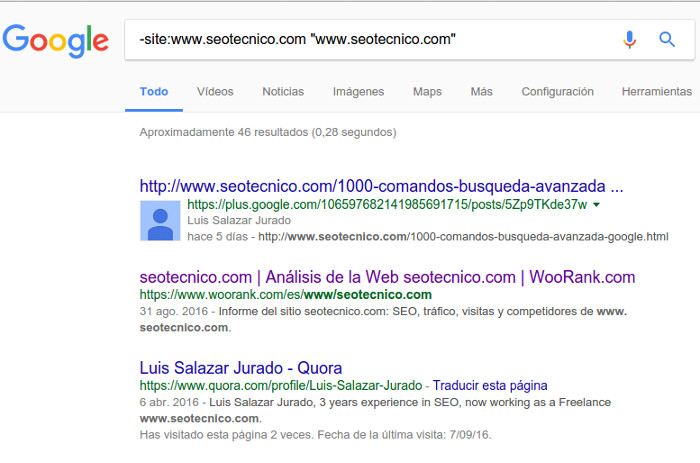
Task: Open the Imágenes tab
Action: pyautogui.click(x=358, y=92)
